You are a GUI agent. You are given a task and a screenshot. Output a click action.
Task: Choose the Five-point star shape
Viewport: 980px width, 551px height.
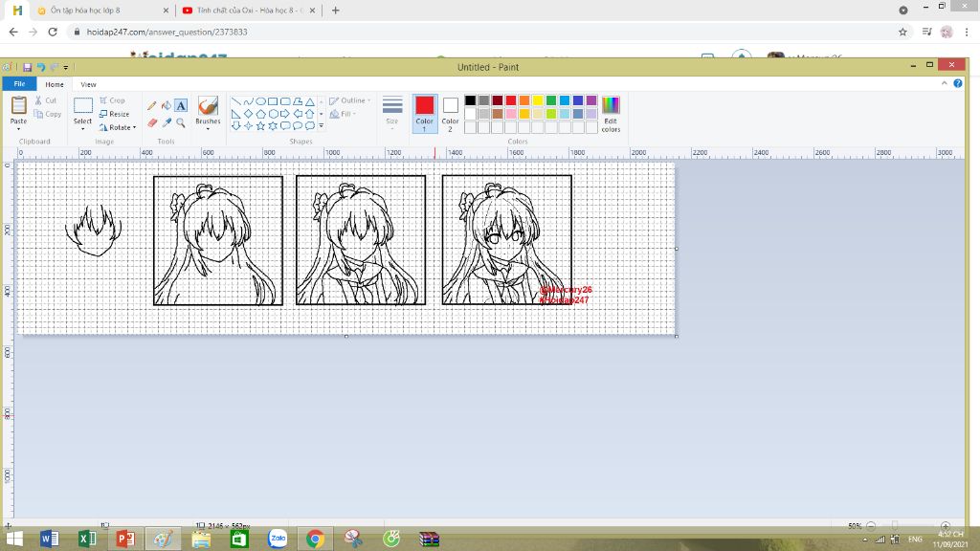point(260,125)
